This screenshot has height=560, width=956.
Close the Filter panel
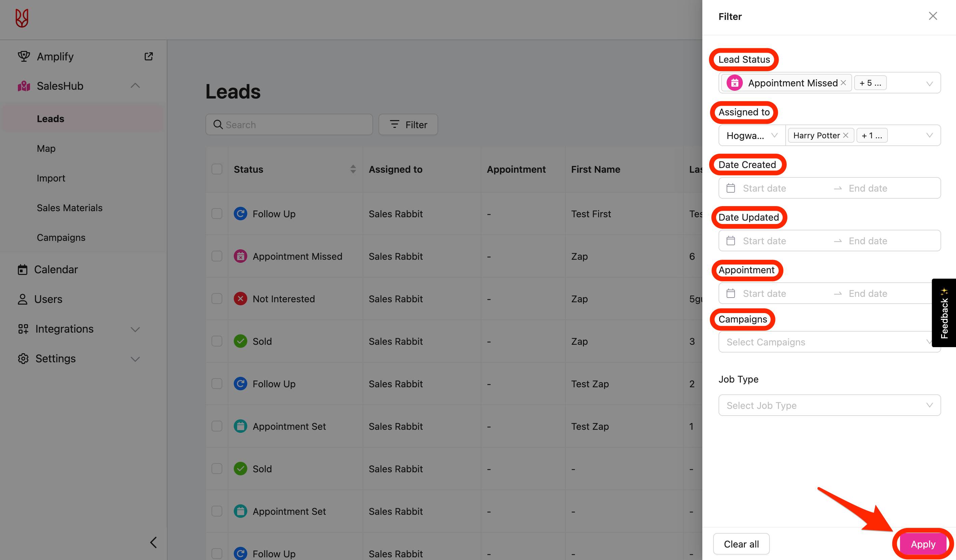[x=932, y=16]
